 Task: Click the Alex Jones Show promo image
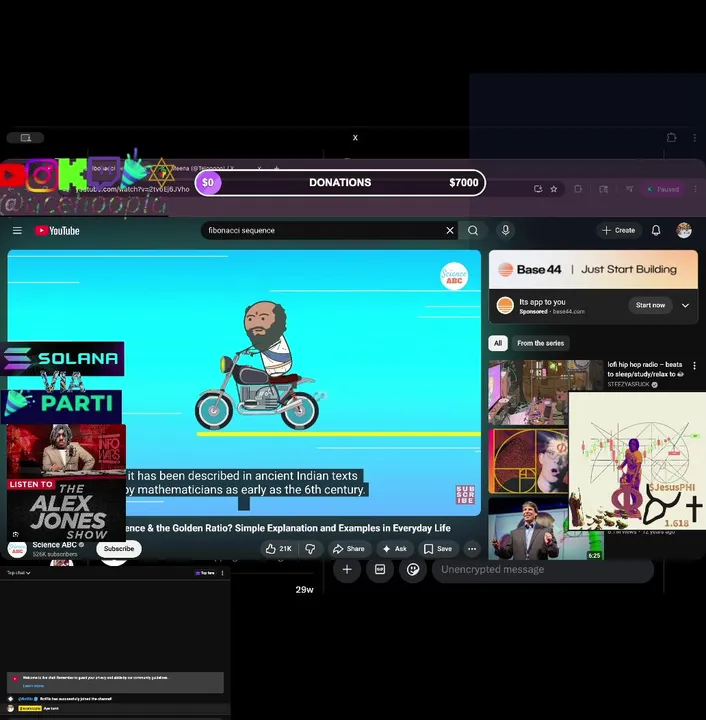(x=67, y=482)
